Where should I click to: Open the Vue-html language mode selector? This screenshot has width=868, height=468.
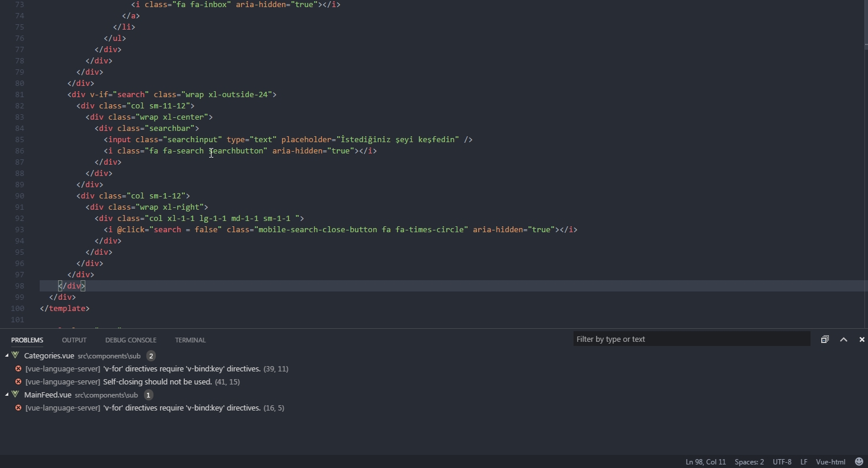pos(831,462)
